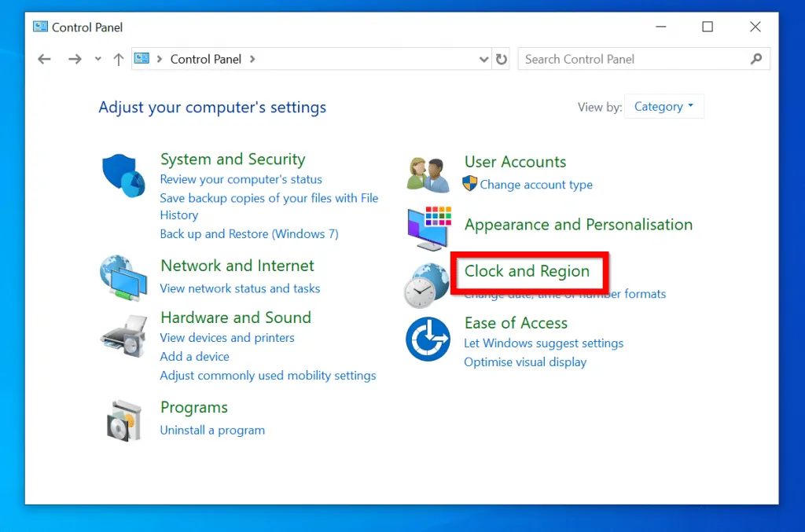Minimize the Control Panel window
Viewport: 805px width, 532px height.
click(x=660, y=27)
